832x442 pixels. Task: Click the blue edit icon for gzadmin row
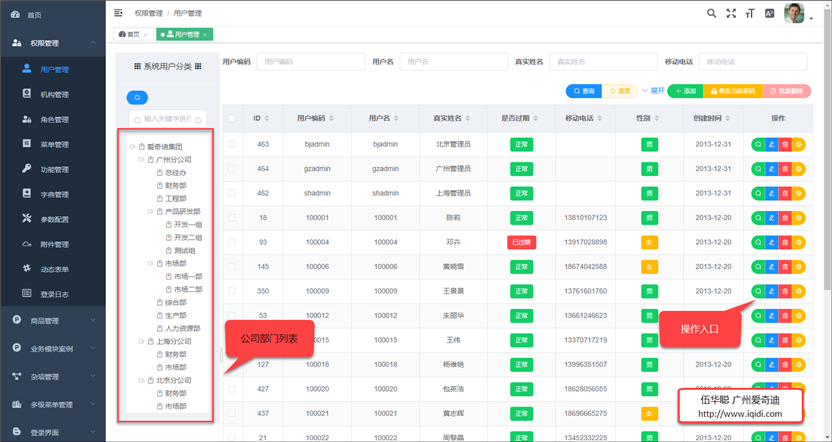pyautogui.click(x=772, y=169)
